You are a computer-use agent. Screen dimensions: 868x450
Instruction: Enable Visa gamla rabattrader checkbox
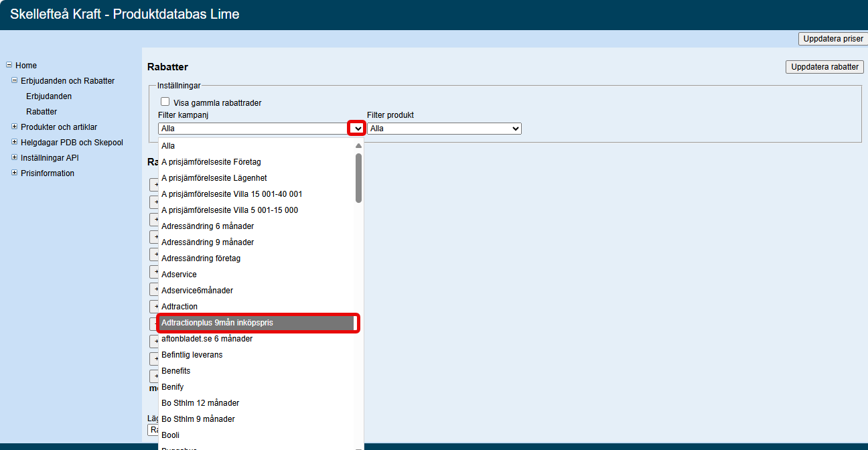tap(165, 102)
